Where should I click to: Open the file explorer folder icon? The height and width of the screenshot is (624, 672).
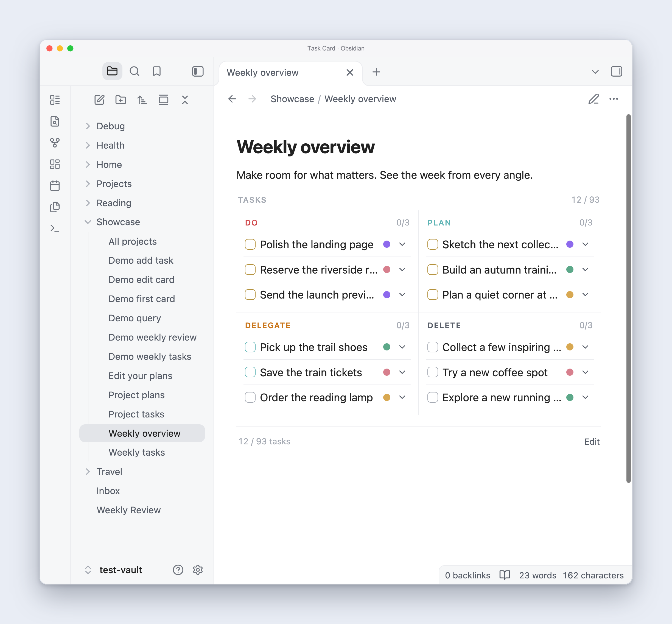click(112, 71)
